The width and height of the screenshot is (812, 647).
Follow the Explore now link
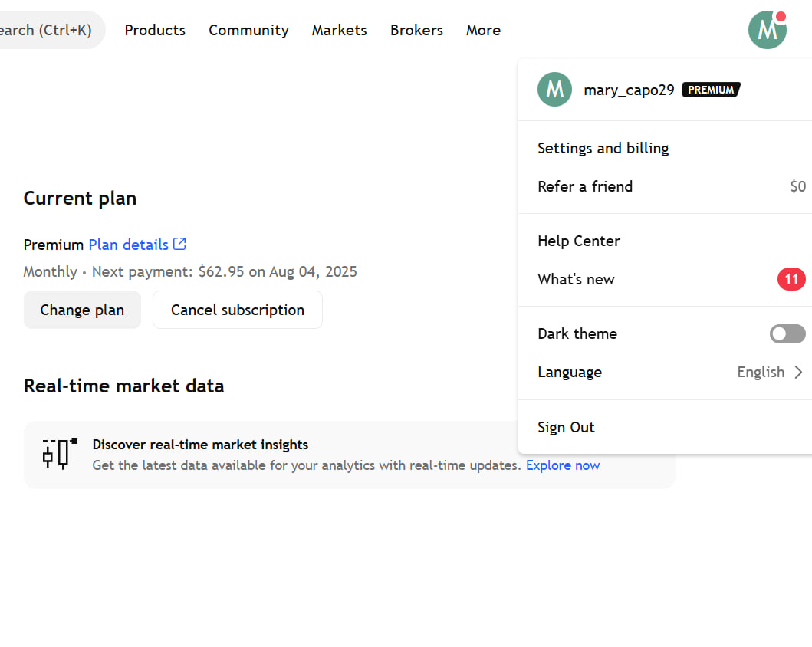click(563, 465)
